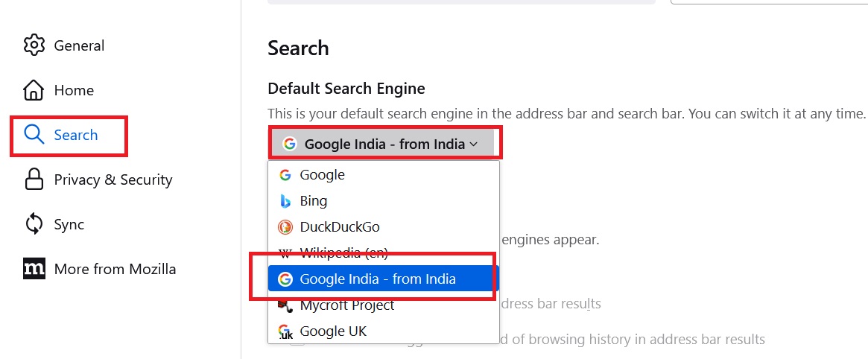Click the Search magnifying glass icon
This screenshot has height=359, width=868.
point(34,135)
